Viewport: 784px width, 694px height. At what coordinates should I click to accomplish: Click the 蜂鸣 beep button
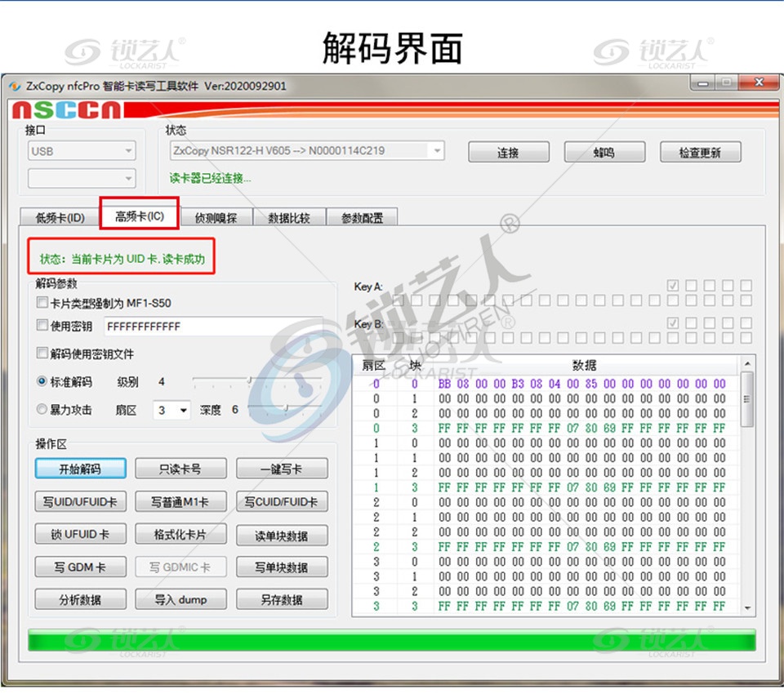[604, 152]
